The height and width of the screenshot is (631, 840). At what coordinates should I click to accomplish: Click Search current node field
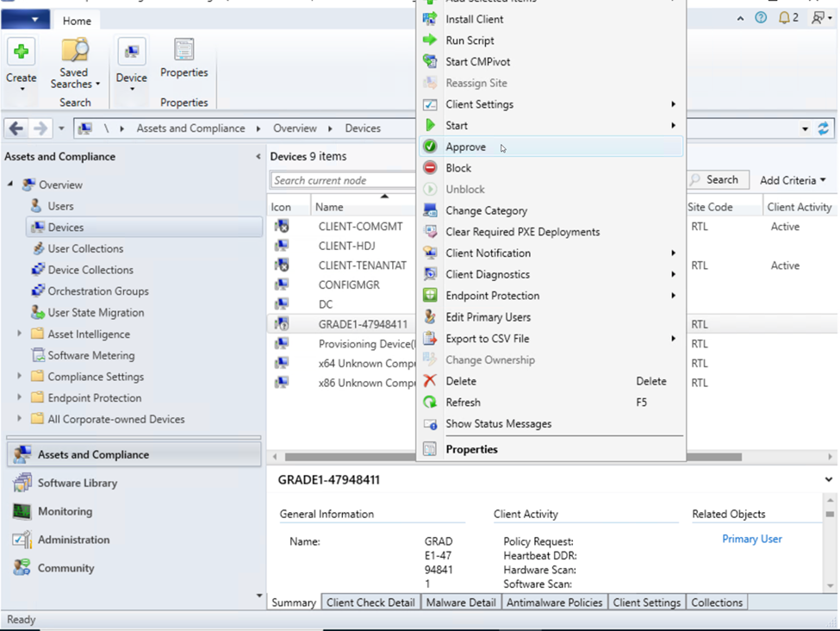tap(343, 180)
